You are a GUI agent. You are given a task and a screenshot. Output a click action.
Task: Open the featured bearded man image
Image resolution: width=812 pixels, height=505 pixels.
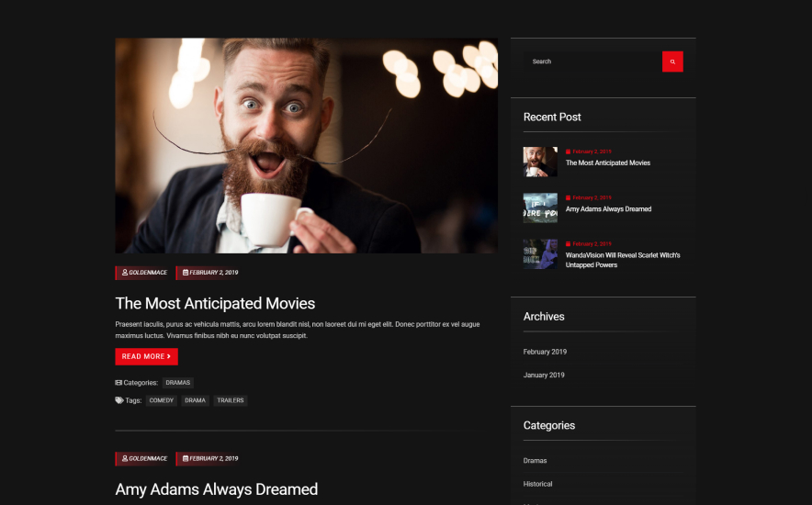[x=306, y=145]
